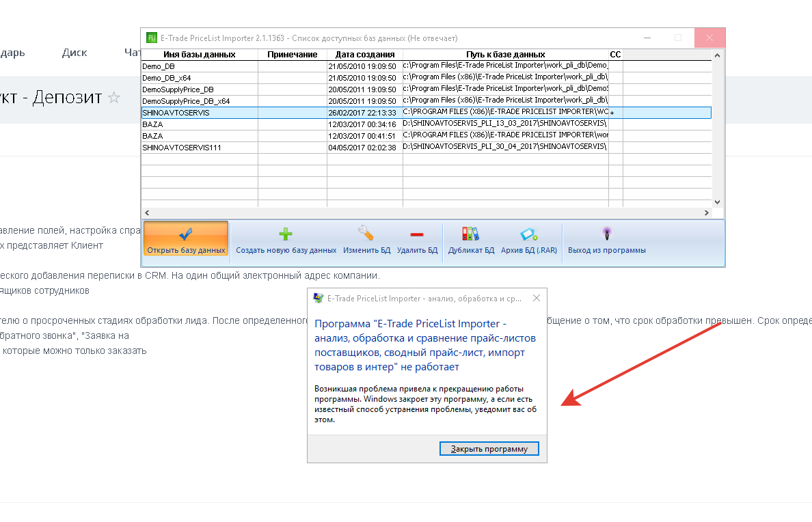Open the Диск menu in background page
The width and height of the screenshot is (812, 522).
coord(75,53)
